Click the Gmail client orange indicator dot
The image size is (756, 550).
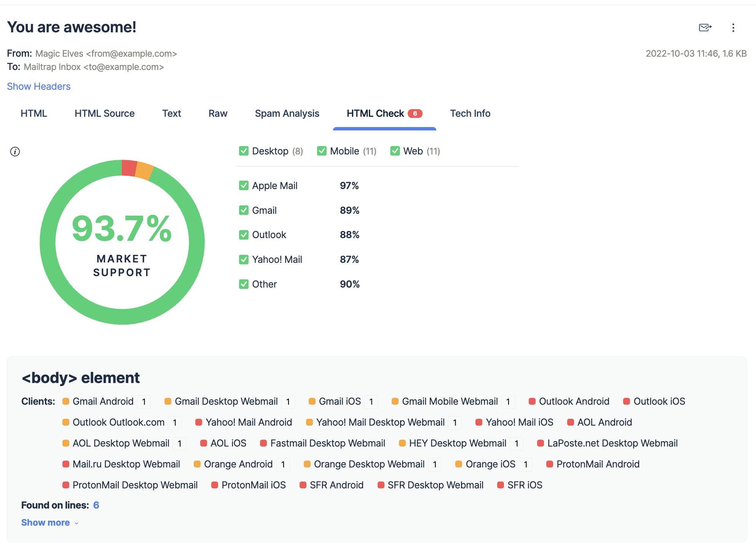[x=65, y=402]
